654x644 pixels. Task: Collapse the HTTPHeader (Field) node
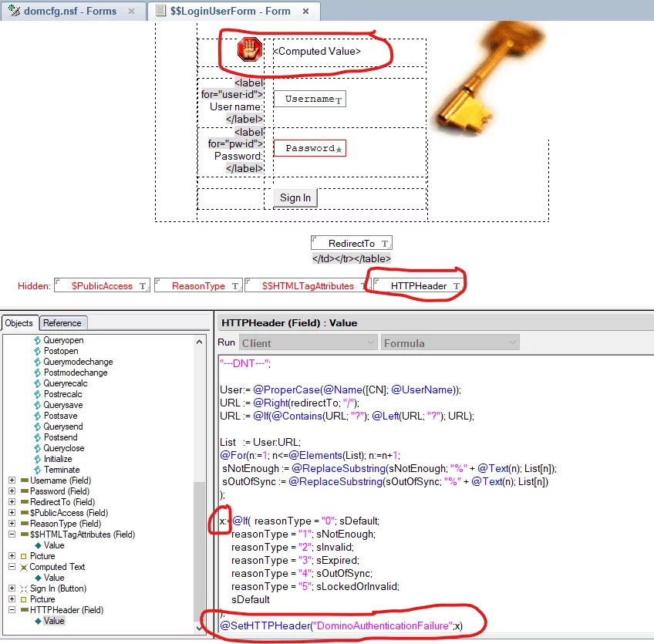coord(12,610)
